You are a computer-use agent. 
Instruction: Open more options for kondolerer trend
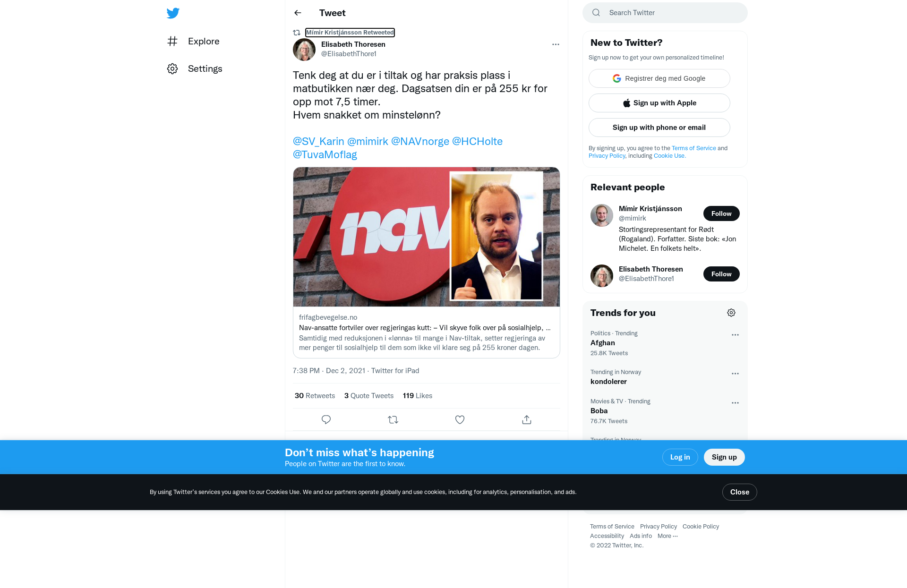(x=735, y=374)
